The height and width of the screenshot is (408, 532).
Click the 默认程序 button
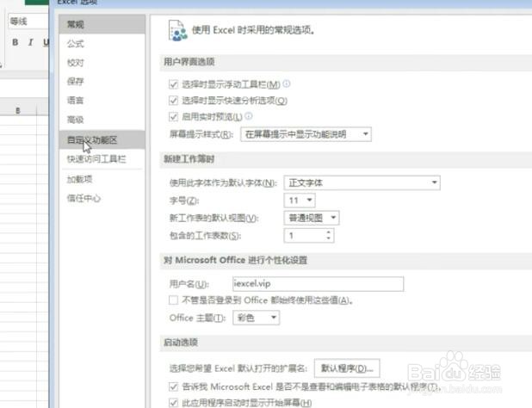(x=347, y=368)
